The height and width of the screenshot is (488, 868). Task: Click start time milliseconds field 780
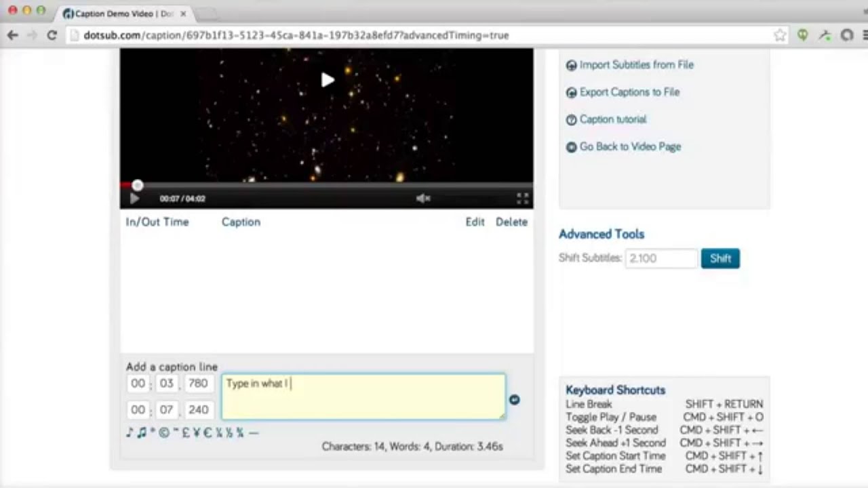(198, 383)
